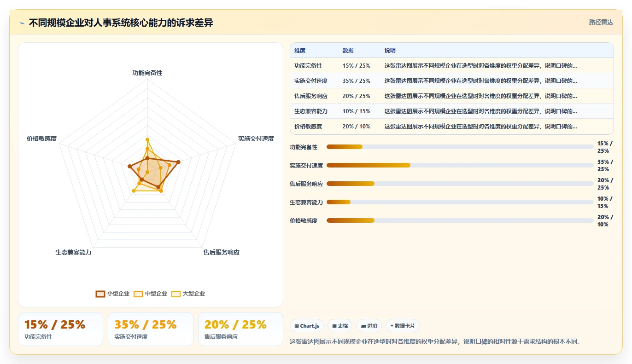Toggle the 小型企业 legend item
The image size is (632, 364).
point(113,294)
